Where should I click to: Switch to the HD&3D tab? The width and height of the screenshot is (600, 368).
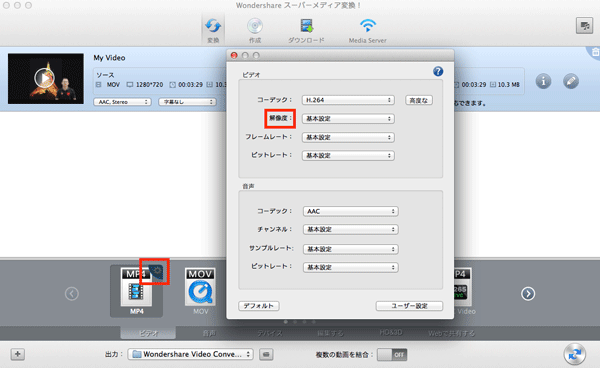point(391,333)
